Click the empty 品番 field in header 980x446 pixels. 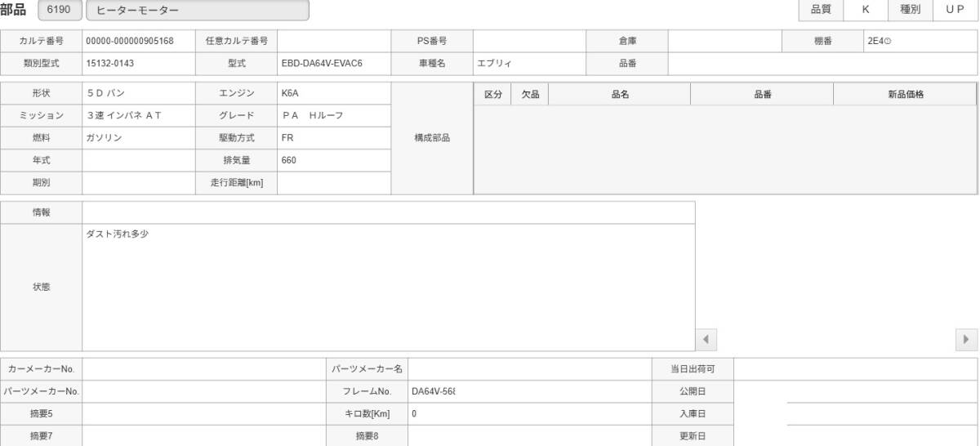(x=822, y=63)
